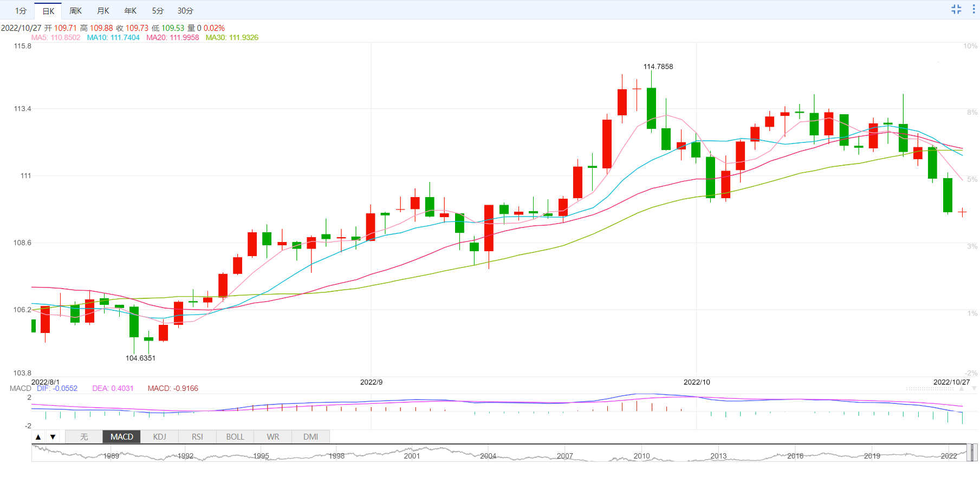
Task: Open the three-dot more options menu
Action: (973, 9)
